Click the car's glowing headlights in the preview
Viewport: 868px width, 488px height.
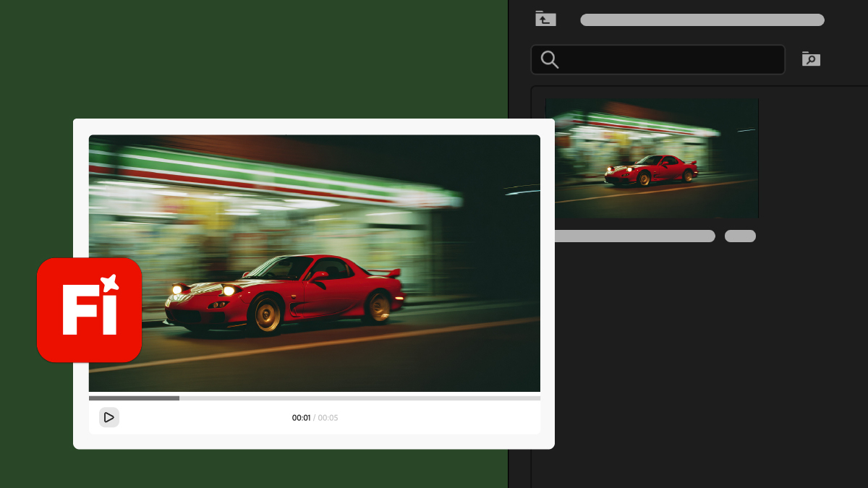[228, 291]
